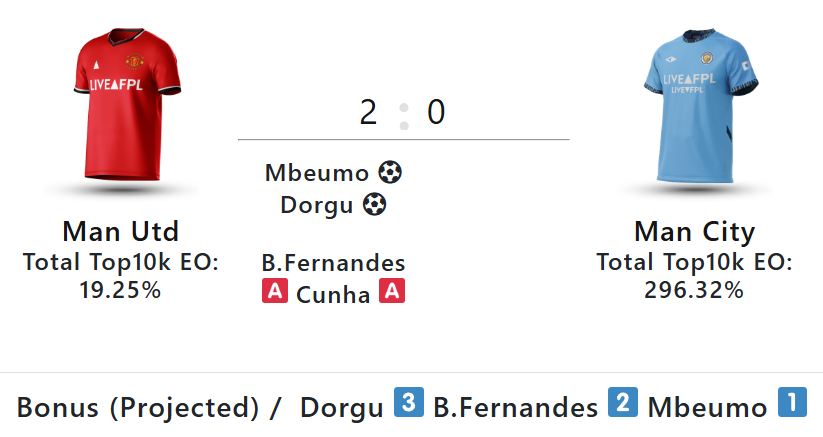Click the red assist badge right of Cunha

[392, 292]
